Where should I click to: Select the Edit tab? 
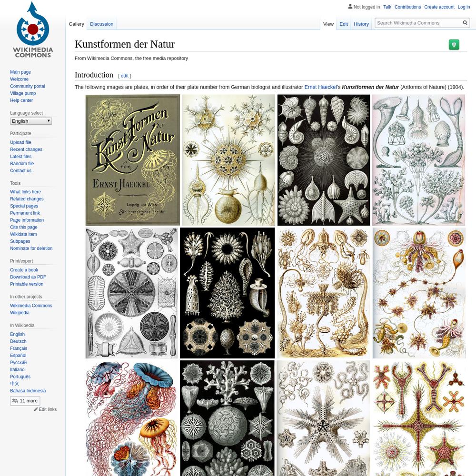(343, 24)
